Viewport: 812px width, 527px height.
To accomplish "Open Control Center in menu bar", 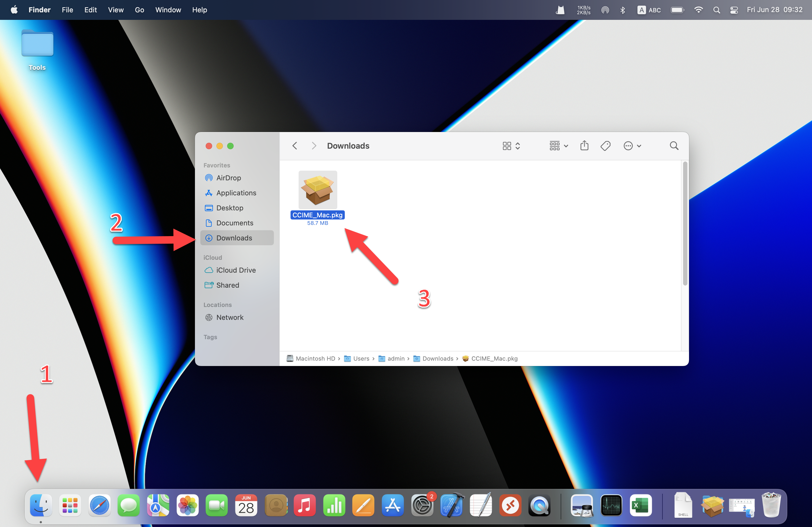I will [734, 10].
